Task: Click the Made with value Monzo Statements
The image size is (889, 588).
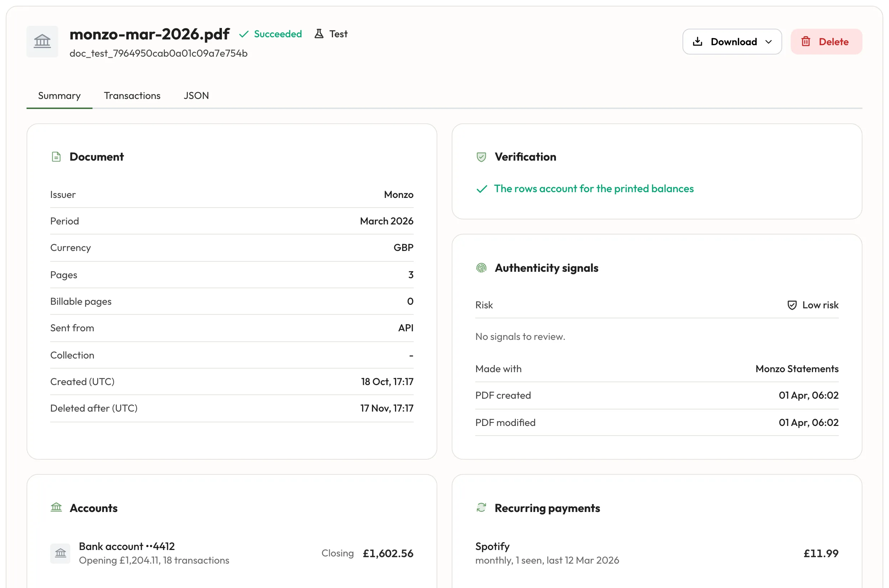Action: (x=797, y=369)
